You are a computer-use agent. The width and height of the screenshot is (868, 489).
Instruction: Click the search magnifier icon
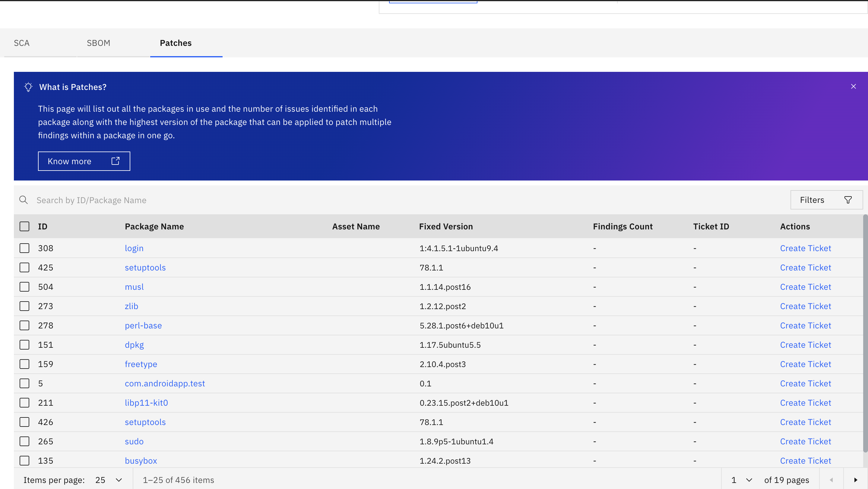(23, 200)
